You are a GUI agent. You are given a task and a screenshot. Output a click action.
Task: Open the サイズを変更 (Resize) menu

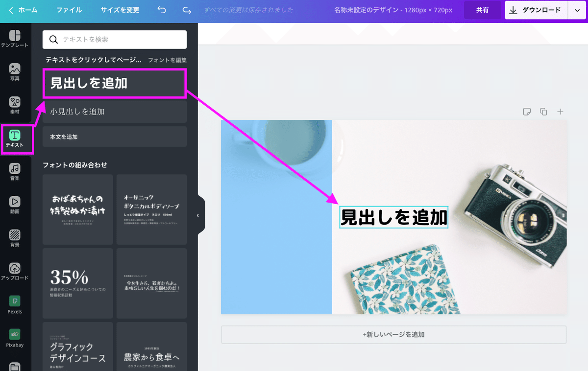tap(120, 10)
